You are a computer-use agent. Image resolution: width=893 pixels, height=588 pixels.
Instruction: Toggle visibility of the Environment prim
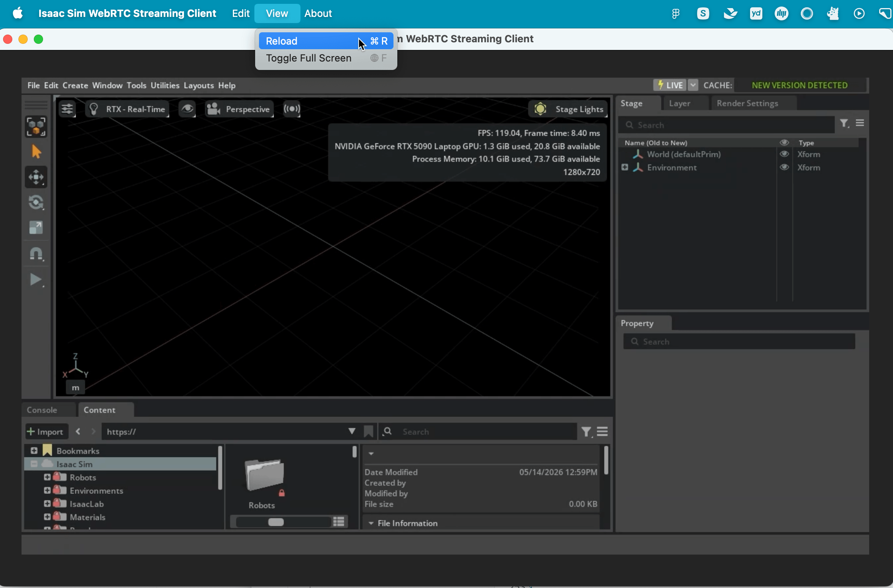click(784, 167)
